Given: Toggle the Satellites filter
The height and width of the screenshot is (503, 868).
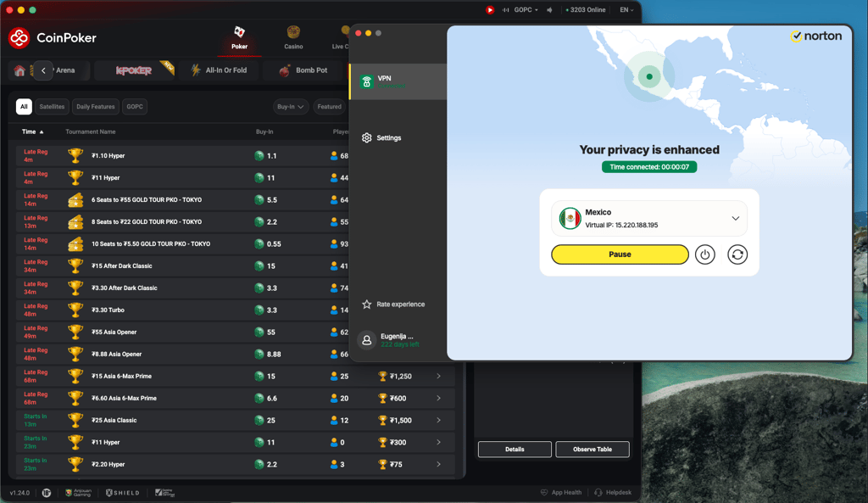Looking at the screenshot, I should tap(52, 107).
